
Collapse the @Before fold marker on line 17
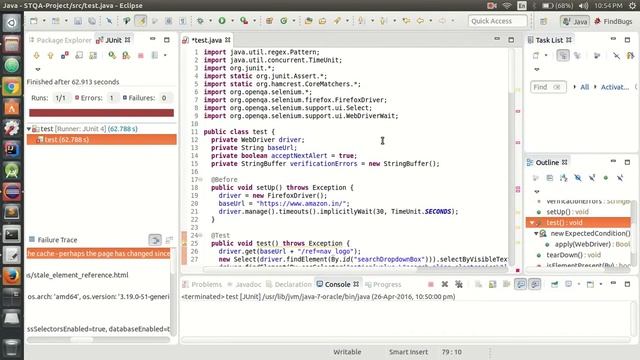200,180
